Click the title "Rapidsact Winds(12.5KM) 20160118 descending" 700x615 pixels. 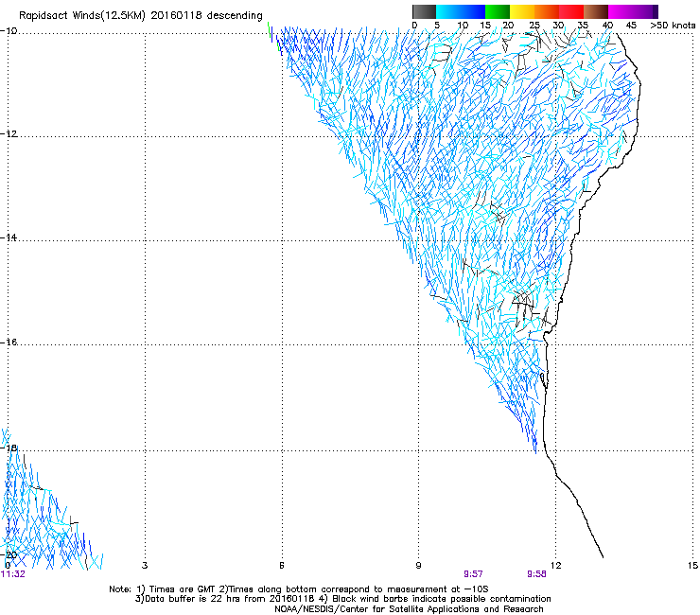[141, 16]
